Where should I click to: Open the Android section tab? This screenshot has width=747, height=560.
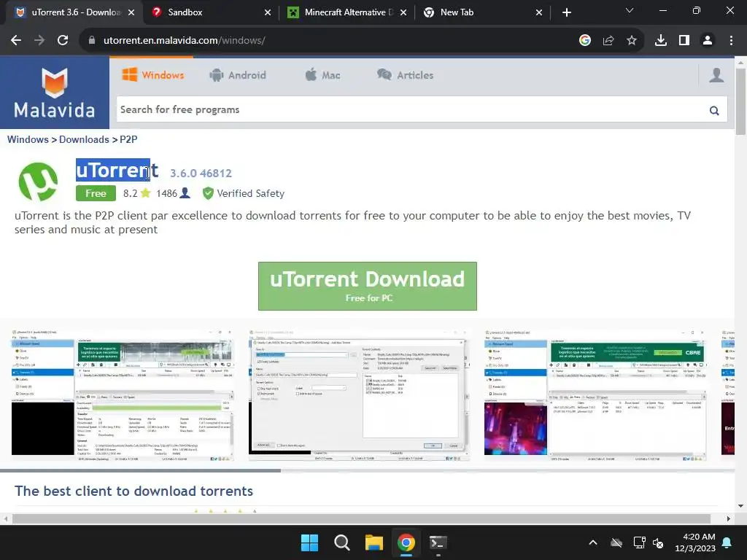(238, 75)
